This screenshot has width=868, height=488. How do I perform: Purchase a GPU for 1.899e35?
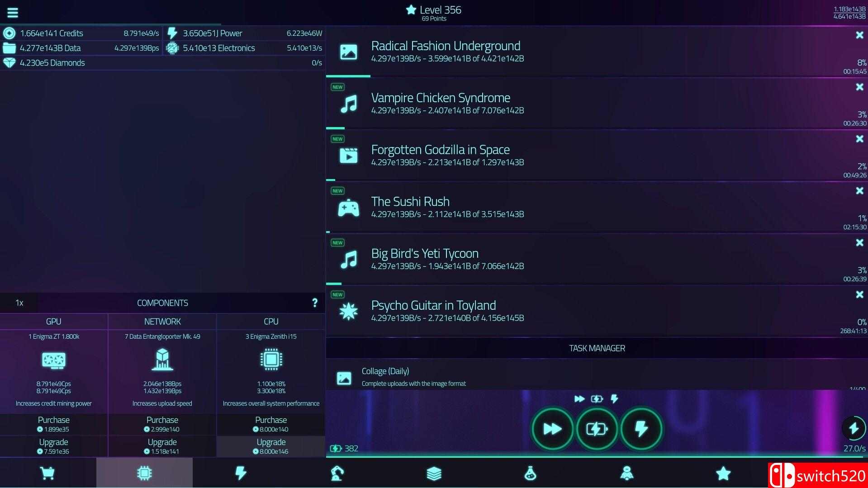[54, 424]
